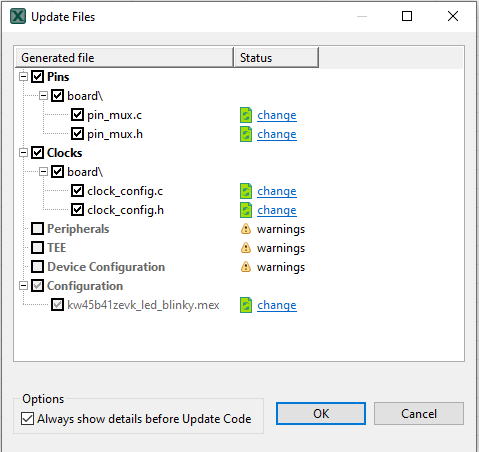Click the warning icon for Device Configuration
This screenshot has height=452, width=479.
pos(246,267)
